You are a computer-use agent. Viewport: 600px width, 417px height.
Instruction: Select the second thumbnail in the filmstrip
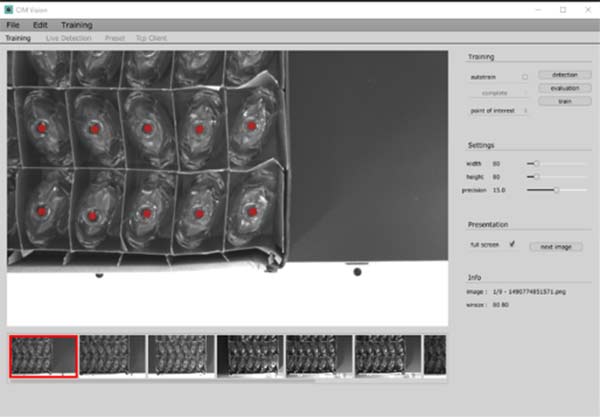[x=112, y=355]
